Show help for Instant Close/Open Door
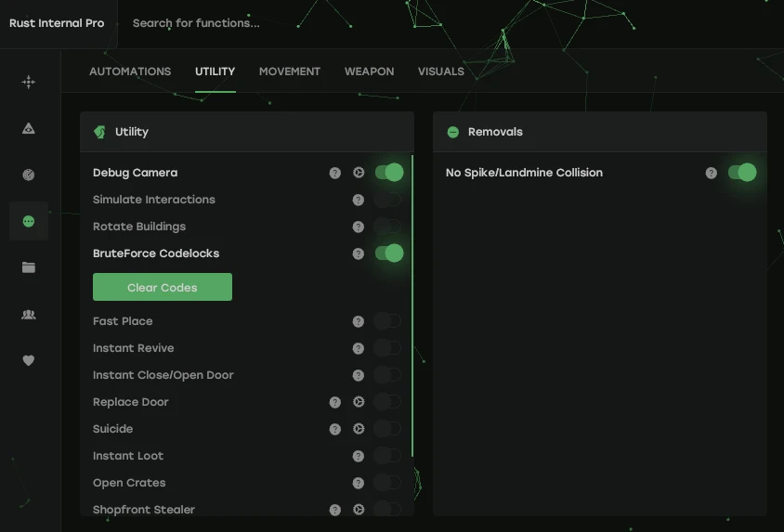 point(358,375)
